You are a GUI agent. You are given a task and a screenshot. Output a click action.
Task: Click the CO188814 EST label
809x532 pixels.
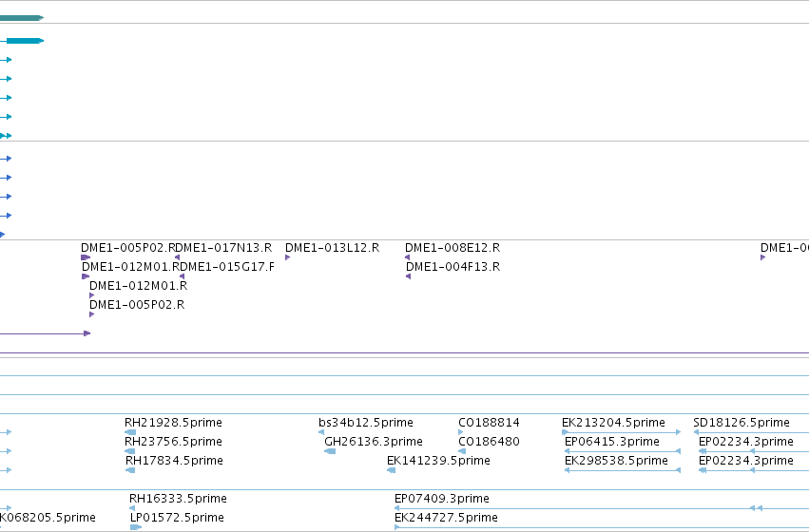point(490,423)
